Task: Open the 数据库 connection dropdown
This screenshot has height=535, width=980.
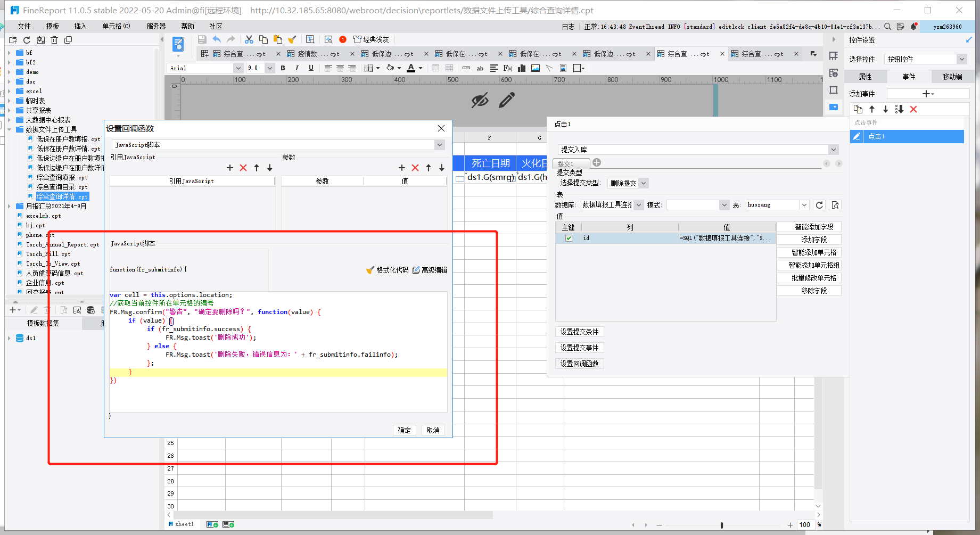Action: (x=638, y=205)
